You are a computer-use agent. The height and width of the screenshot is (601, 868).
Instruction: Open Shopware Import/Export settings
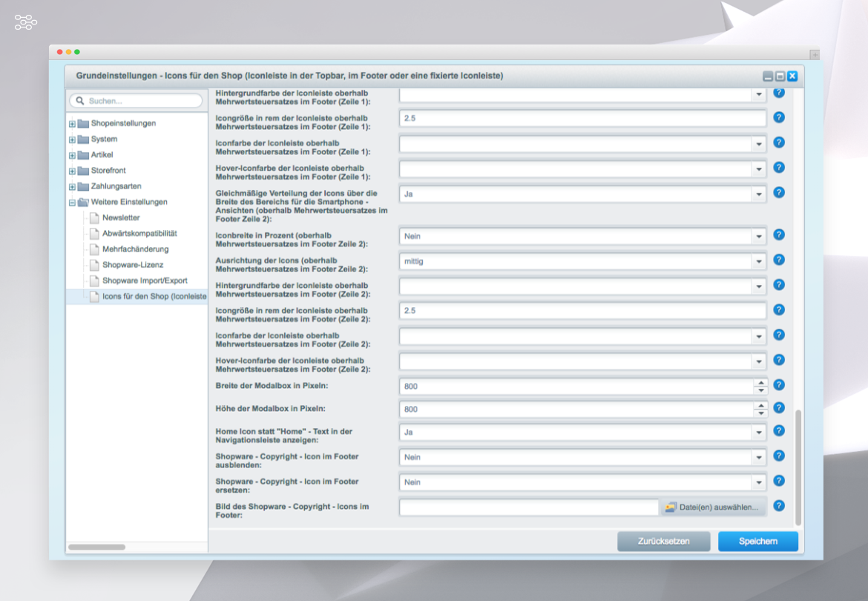click(x=145, y=280)
